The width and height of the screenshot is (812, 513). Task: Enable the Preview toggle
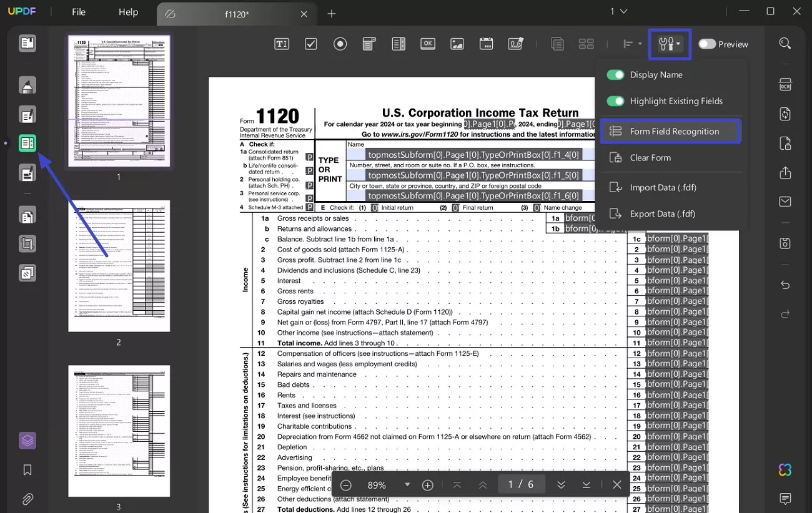point(707,44)
